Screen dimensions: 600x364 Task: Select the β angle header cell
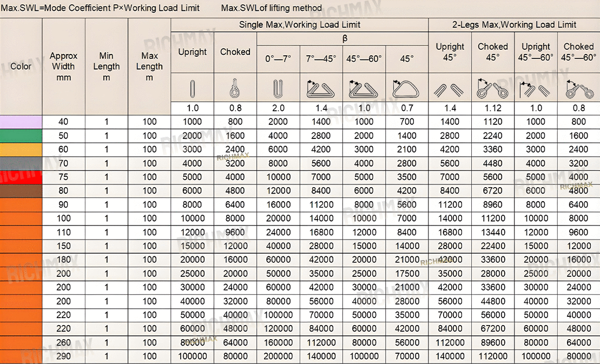(342, 38)
